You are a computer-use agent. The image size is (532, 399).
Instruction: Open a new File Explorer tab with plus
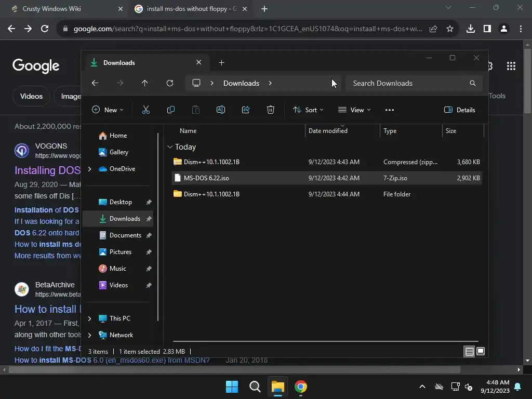pyautogui.click(x=221, y=62)
